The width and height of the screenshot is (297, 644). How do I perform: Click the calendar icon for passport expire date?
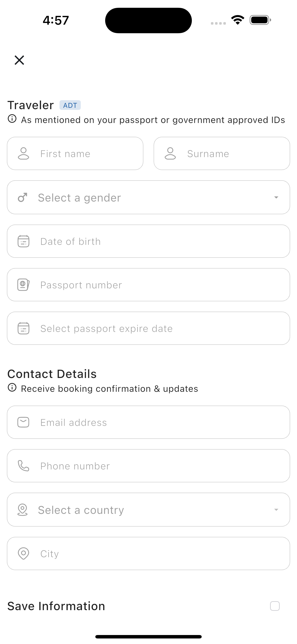23,328
